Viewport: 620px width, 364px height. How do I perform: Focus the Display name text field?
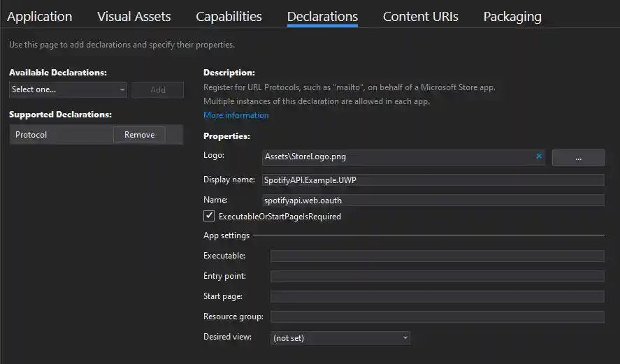pos(432,180)
